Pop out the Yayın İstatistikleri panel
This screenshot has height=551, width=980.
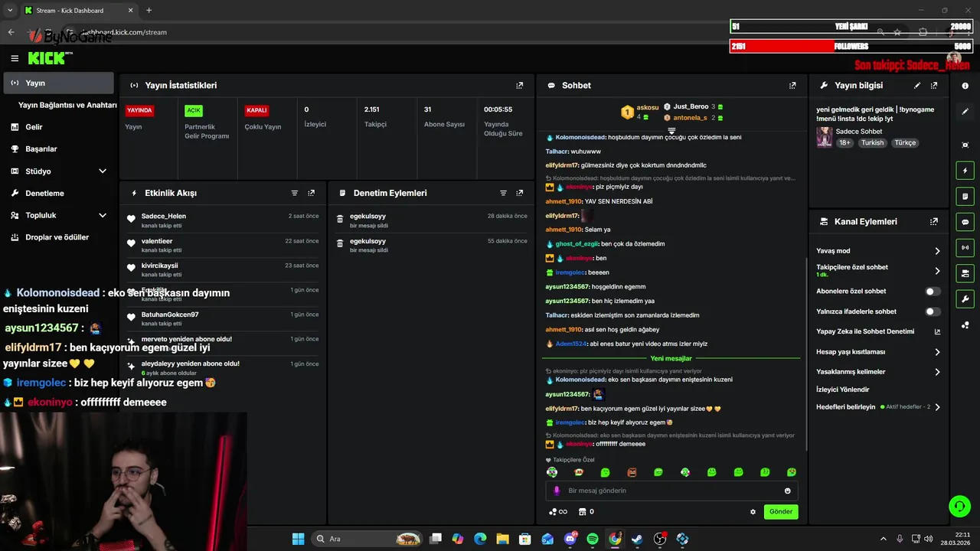pos(520,86)
